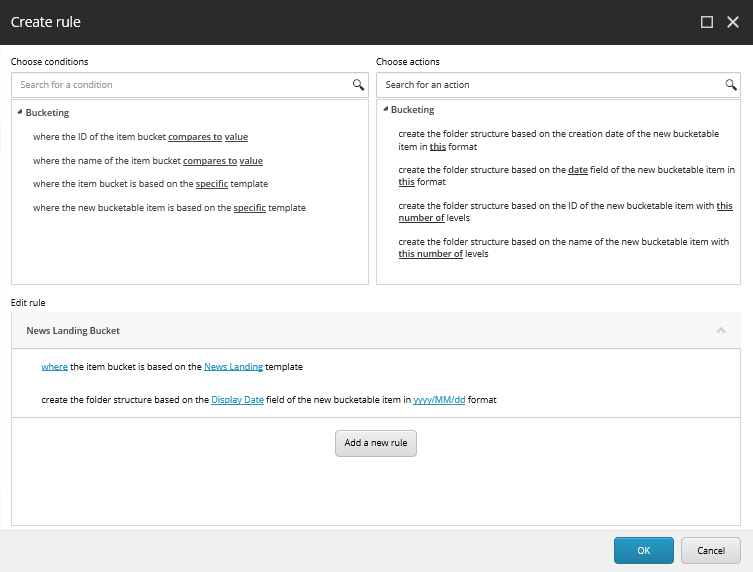Add the ID-based folder structure action
This screenshot has width=753, height=572.
tap(565, 212)
